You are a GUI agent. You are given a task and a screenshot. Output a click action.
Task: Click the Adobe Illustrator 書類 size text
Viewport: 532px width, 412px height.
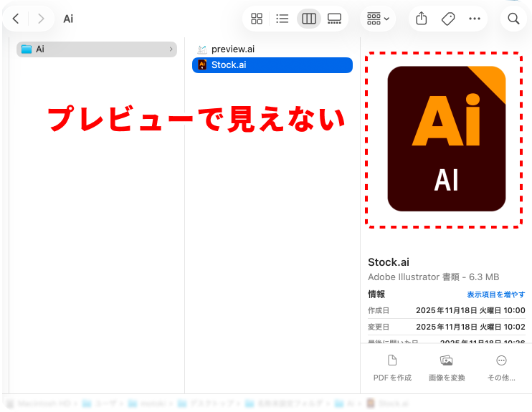(433, 277)
